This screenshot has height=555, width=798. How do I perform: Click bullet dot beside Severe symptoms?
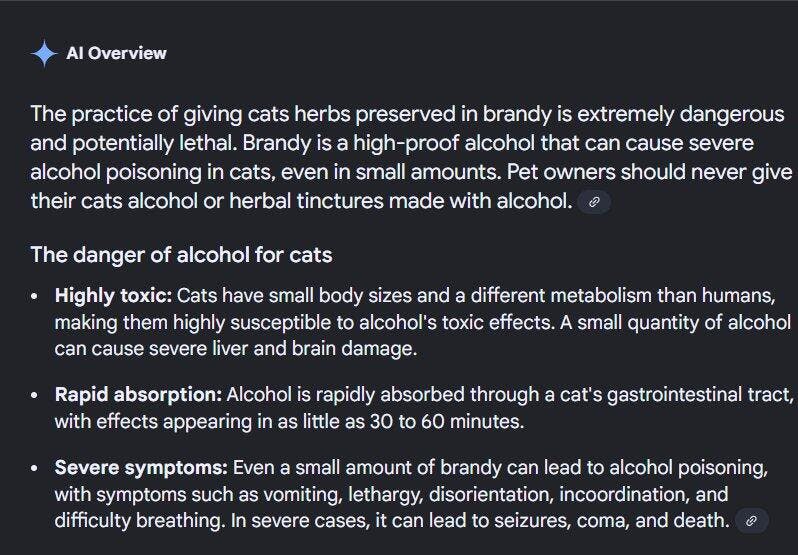[x=34, y=468]
